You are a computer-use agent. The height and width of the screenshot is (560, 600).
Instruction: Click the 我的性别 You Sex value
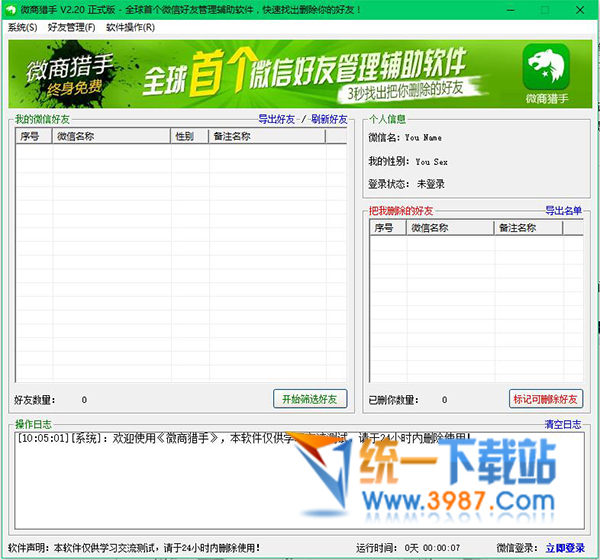coord(431,162)
